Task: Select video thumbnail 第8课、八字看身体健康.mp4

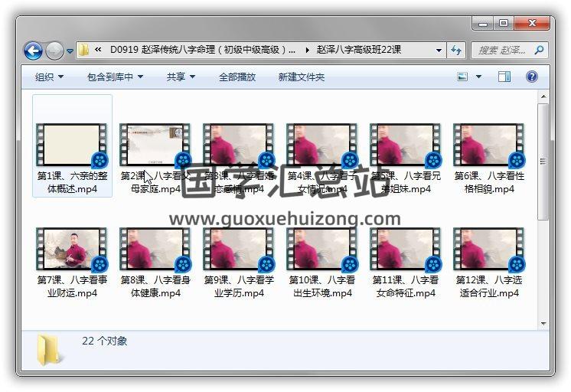Action: (155, 249)
